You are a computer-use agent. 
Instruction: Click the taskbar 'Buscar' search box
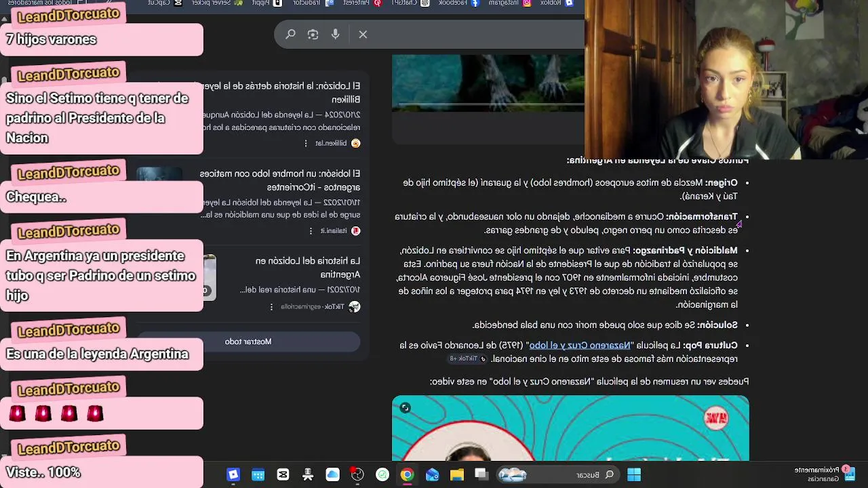557,474
